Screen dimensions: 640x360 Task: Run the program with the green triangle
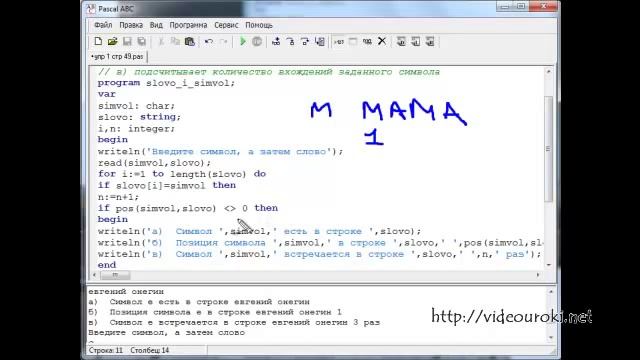(x=243, y=41)
